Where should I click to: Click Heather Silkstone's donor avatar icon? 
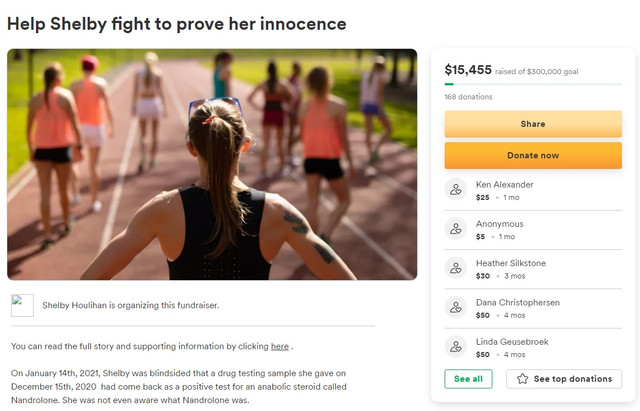(x=456, y=268)
